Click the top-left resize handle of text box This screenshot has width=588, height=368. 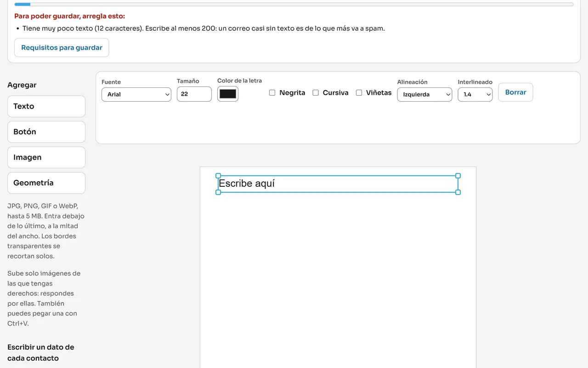[218, 176]
